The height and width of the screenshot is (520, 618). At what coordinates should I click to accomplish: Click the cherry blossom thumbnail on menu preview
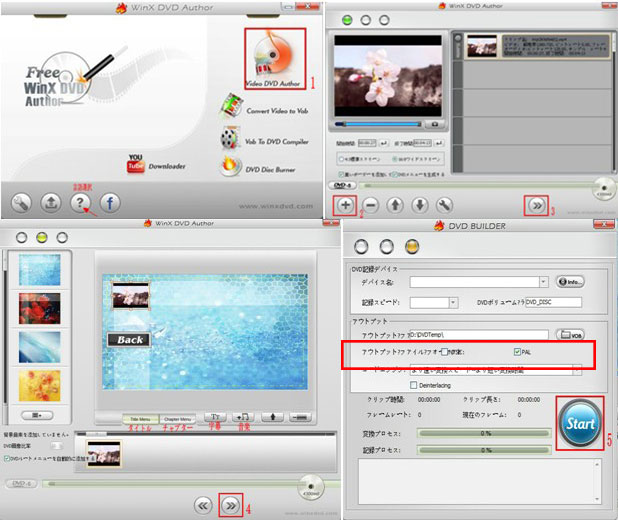[x=131, y=296]
